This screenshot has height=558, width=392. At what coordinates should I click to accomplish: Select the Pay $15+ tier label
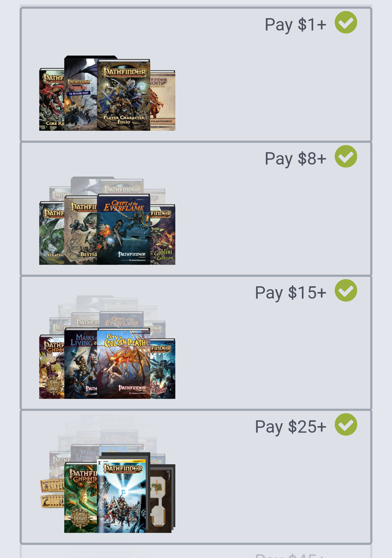(291, 293)
